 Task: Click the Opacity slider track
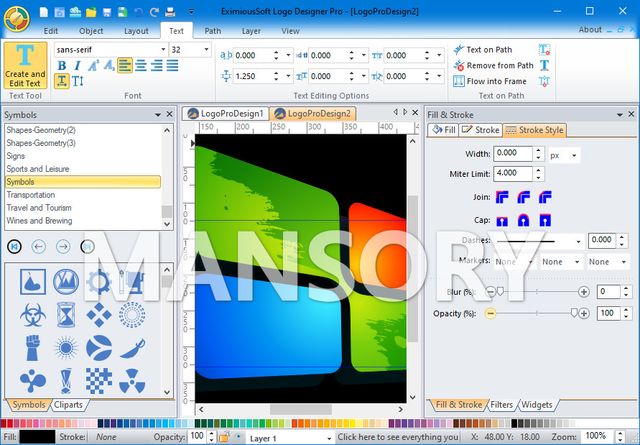535,313
